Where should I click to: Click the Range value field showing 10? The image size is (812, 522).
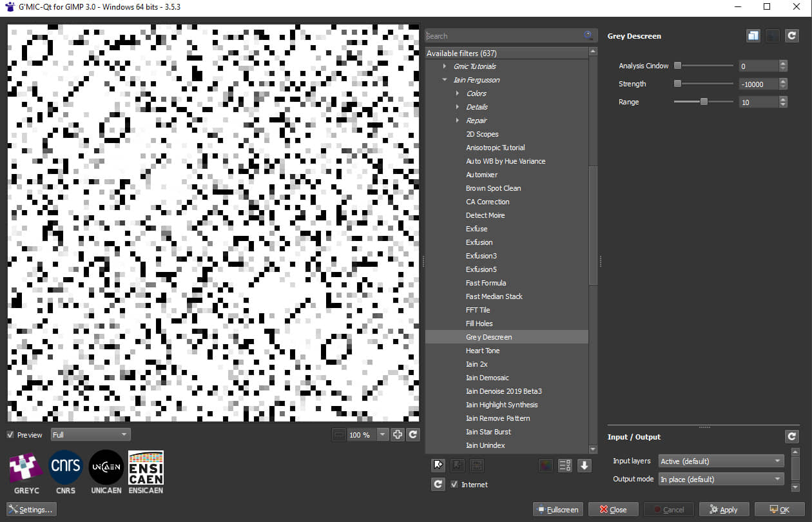click(x=759, y=102)
